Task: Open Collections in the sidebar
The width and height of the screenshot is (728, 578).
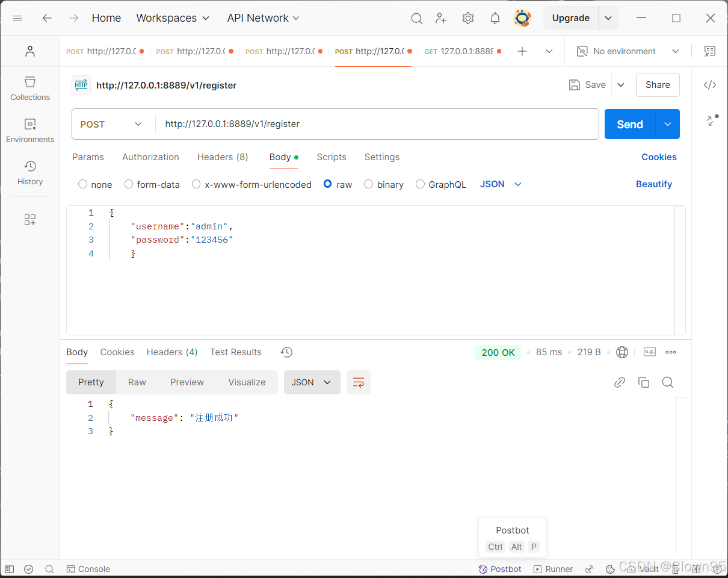Action: tap(30, 89)
